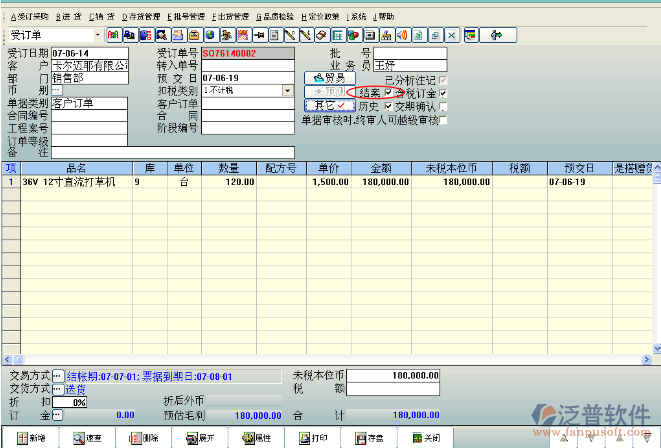661x448 pixels.
Task: Click the green exit arrow toolbar icon
Action: (495, 35)
